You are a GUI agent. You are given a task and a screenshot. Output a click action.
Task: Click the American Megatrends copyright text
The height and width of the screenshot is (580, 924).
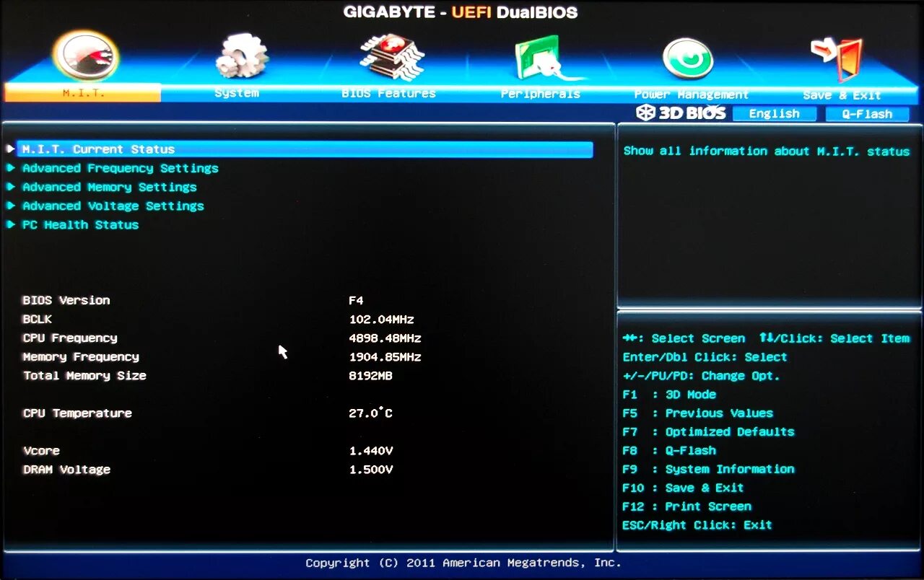click(x=463, y=563)
